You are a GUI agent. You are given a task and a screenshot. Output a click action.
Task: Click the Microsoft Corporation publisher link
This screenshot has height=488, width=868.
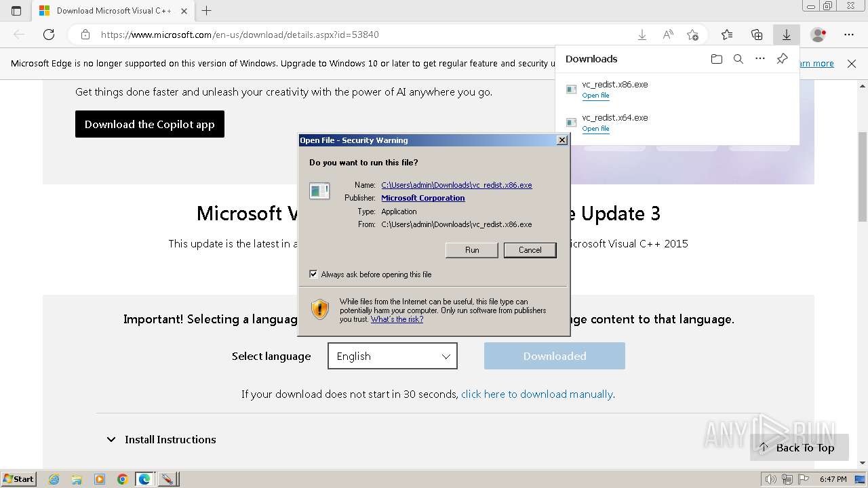[x=423, y=198]
